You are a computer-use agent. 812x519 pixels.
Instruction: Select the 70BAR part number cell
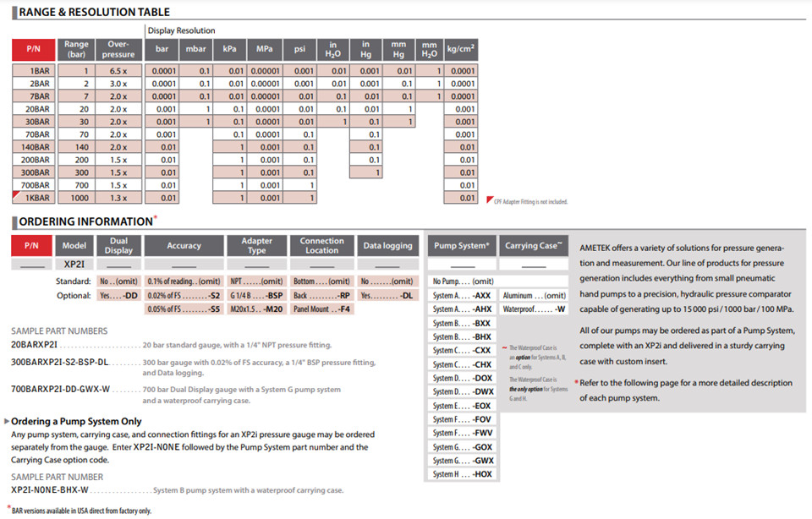[33, 134]
